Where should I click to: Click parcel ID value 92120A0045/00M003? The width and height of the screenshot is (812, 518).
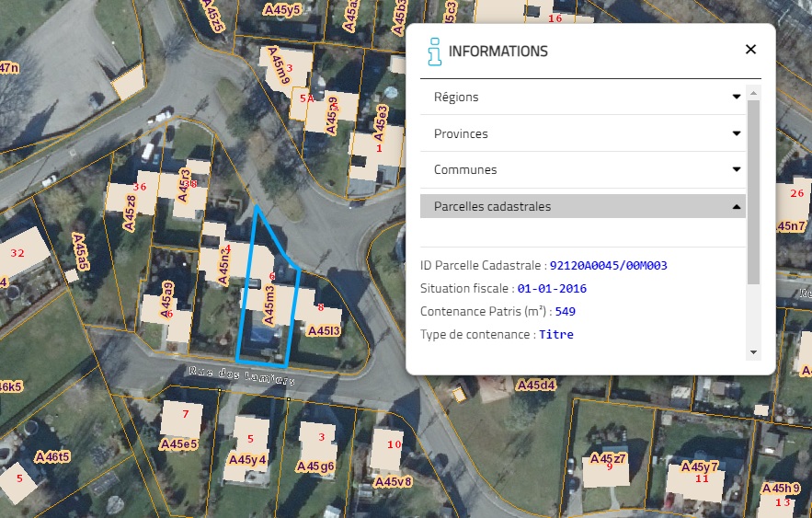(x=608, y=266)
